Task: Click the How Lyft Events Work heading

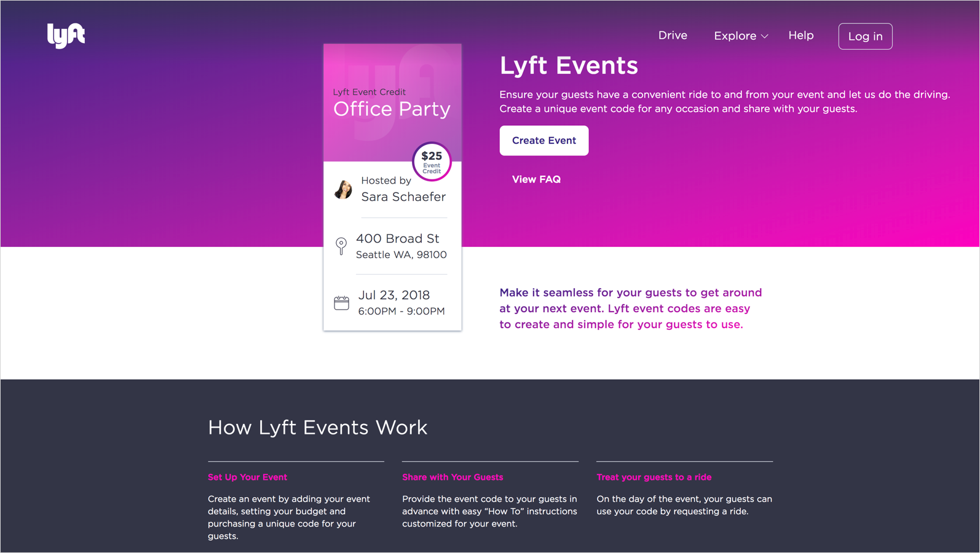Action: [x=317, y=427]
